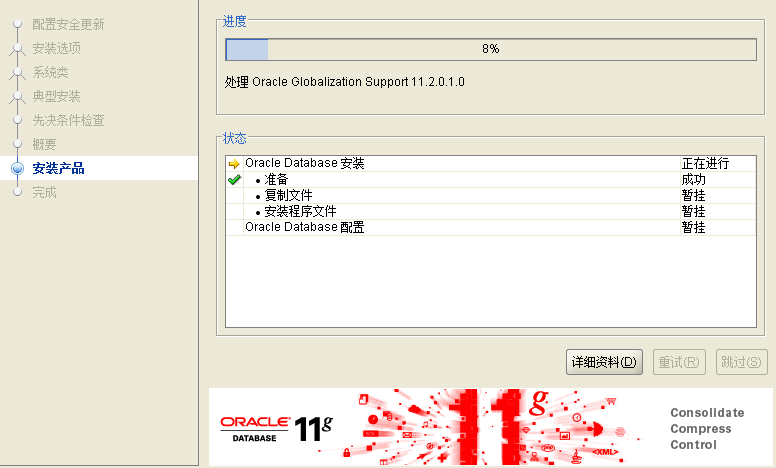The height and width of the screenshot is (468, 776).
Task: Select the 系统类 step
Action: pyautogui.click(x=50, y=72)
